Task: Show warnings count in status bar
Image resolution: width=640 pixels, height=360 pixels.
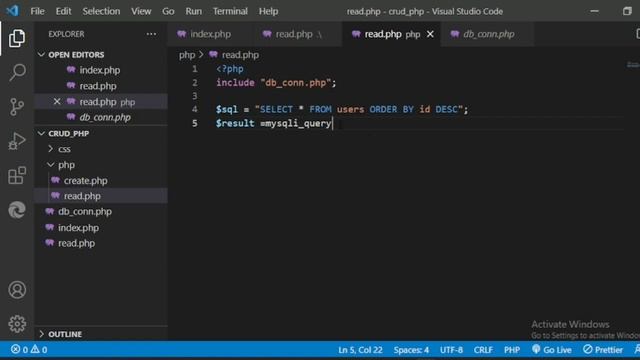Action: (39, 350)
